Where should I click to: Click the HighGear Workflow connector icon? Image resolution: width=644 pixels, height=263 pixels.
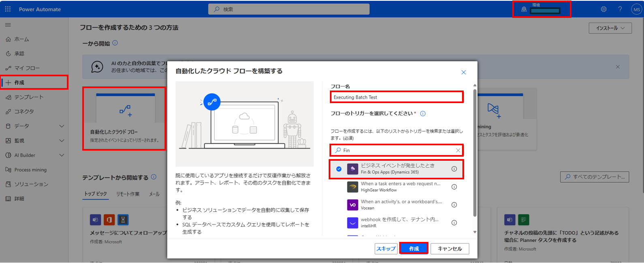pos(353,187)
